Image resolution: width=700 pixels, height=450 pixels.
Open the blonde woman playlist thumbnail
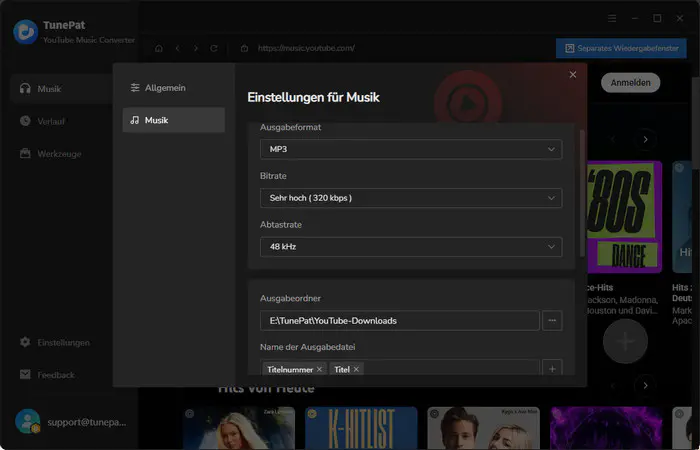click(239, 428)
